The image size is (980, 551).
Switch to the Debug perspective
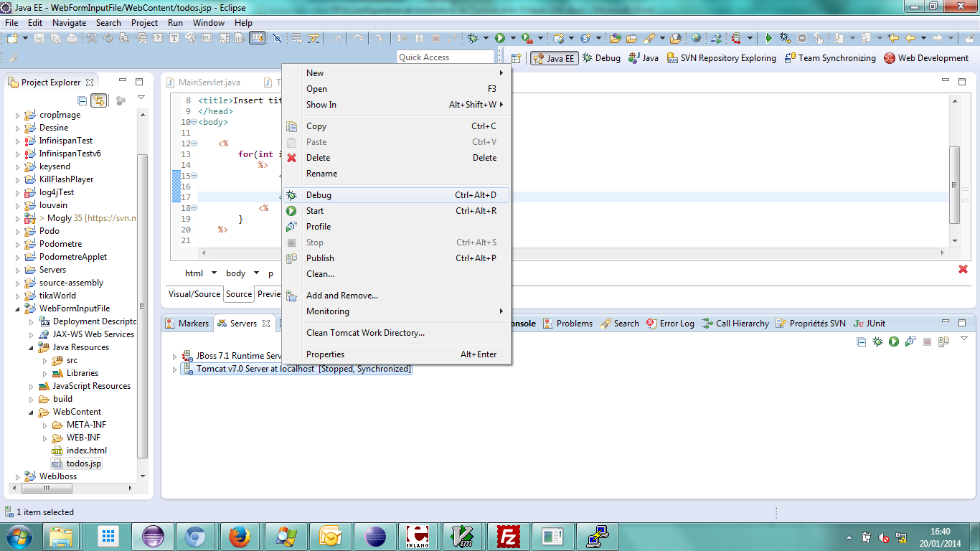[601, 58]
